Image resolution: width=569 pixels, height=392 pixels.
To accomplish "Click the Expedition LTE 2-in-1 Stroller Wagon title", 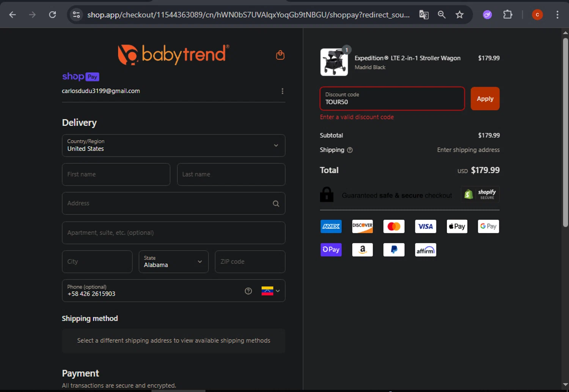I will point(407,58).
